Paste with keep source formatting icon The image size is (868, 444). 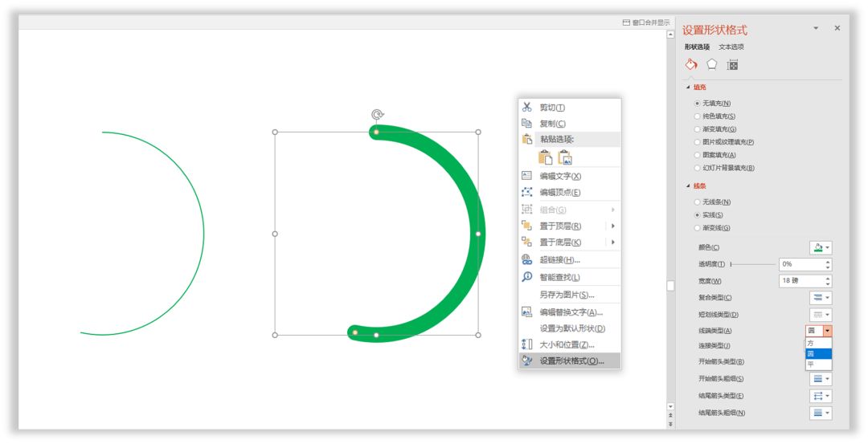pyautogui.click(x=545, y=157)
